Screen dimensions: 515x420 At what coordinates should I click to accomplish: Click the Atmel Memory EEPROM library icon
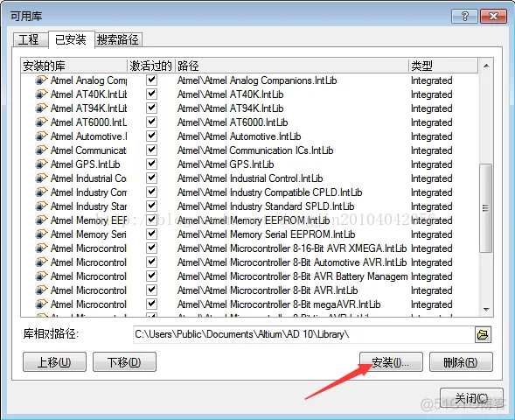41,220
